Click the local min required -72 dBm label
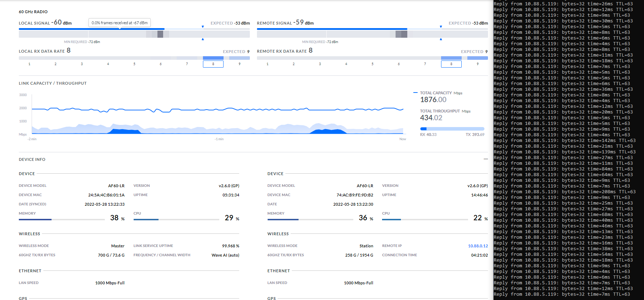Viewport: 644px width, 300px height. [x=82, y=42]
